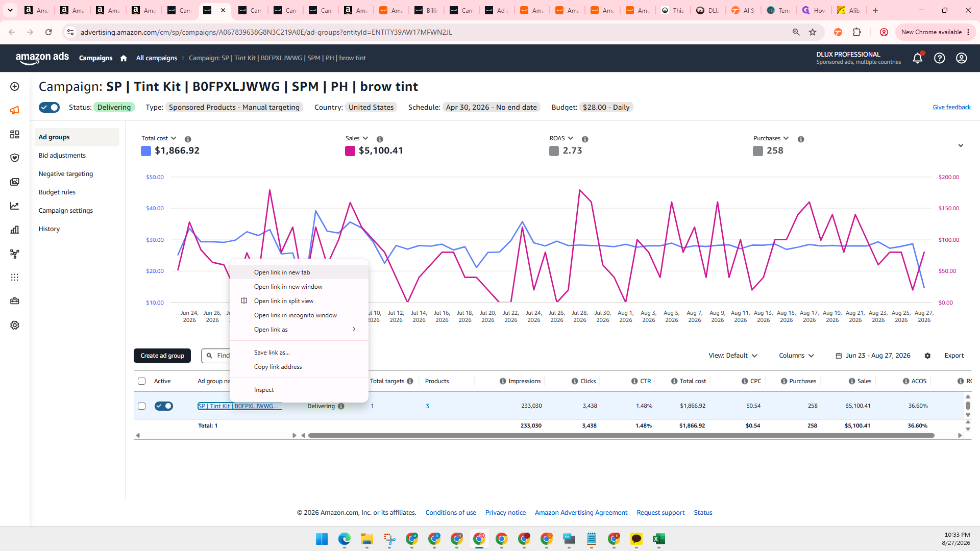Viewport: 980px width, 551px height.
Task: Click the info icon next to Impressions column
Action: [x=503, y=381]
